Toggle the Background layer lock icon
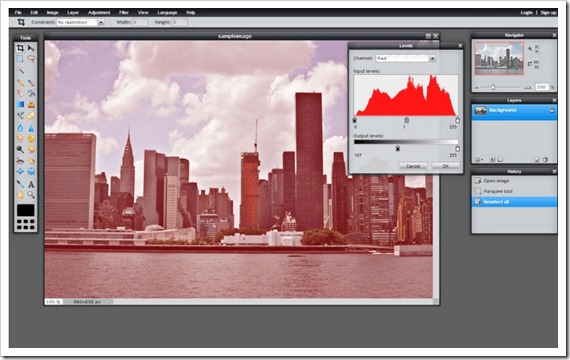The width and height of the screenshot is (570, 360). click(x=552, y=110)
